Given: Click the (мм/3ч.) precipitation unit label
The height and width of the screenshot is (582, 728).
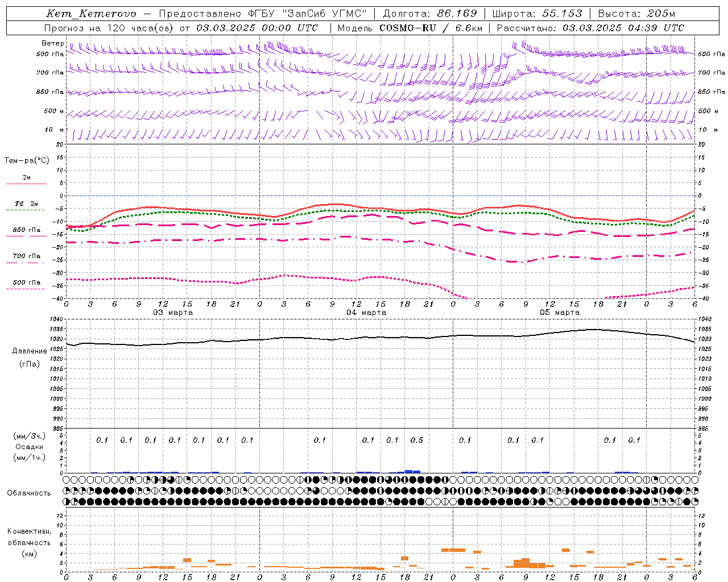Looking at the screenshot, I should pyautogui.click(x=30, y=436).
